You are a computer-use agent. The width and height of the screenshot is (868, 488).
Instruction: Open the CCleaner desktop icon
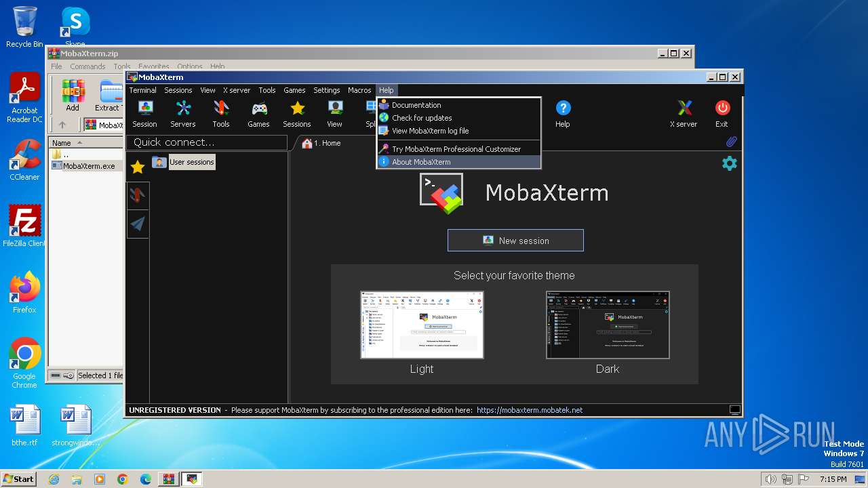(x=24, y=160)
